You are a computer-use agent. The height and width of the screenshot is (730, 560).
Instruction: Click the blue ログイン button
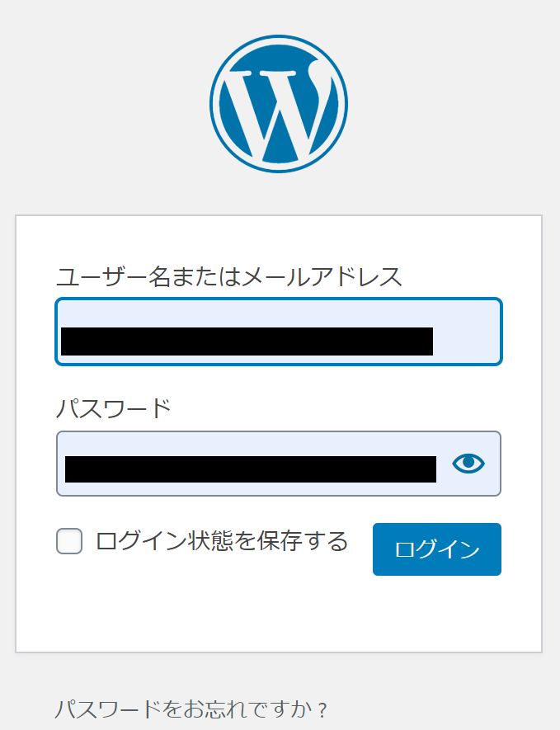pyautogui.click(x=436, y=549)
